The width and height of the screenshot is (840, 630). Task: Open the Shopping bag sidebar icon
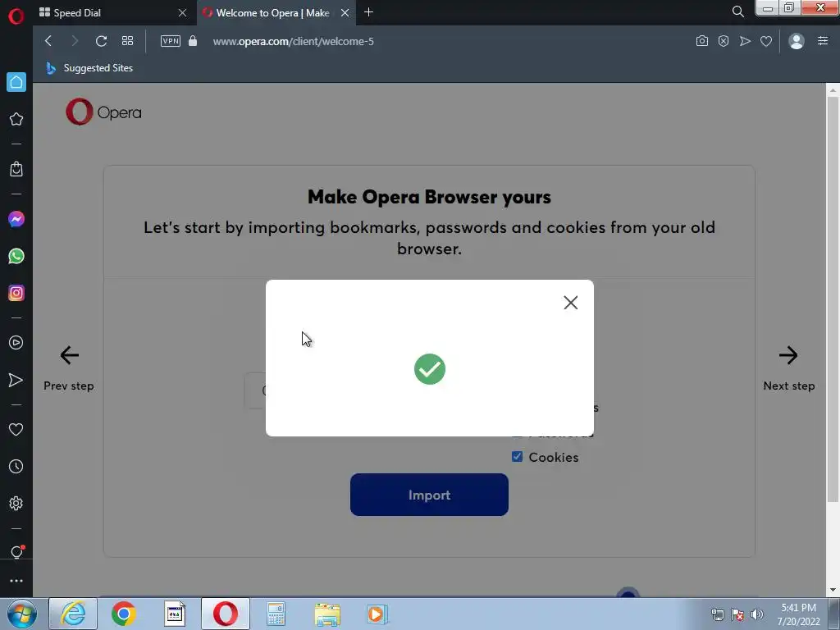(x=16, y=169)
